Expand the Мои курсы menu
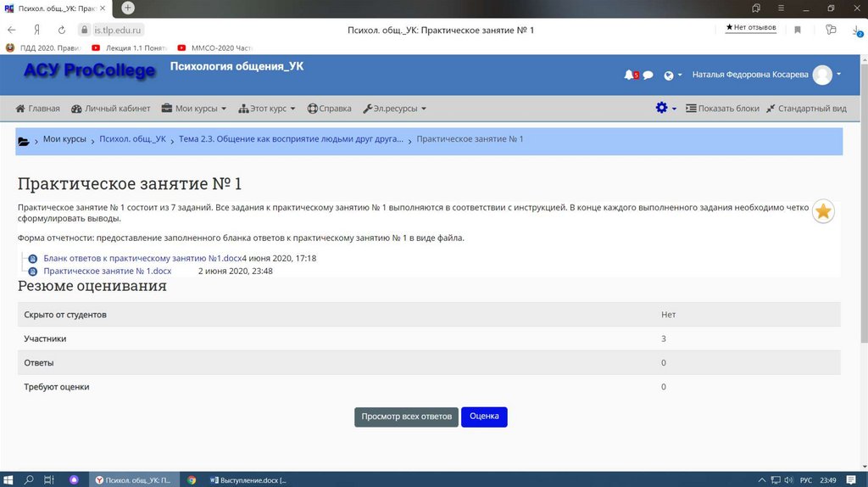The width and height of the screenshot is (868, 487). [x=194, y=109]
